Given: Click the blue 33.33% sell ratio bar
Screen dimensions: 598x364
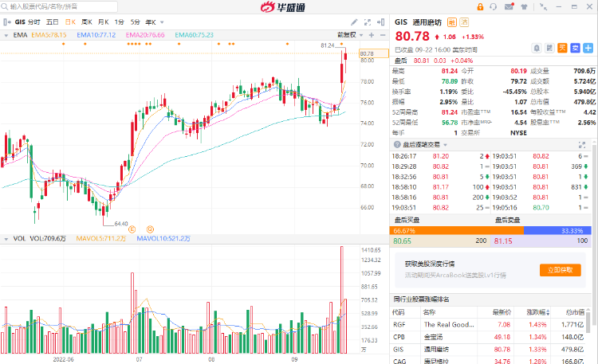Looking at the screenshot, I should click(x=557, y=231).
